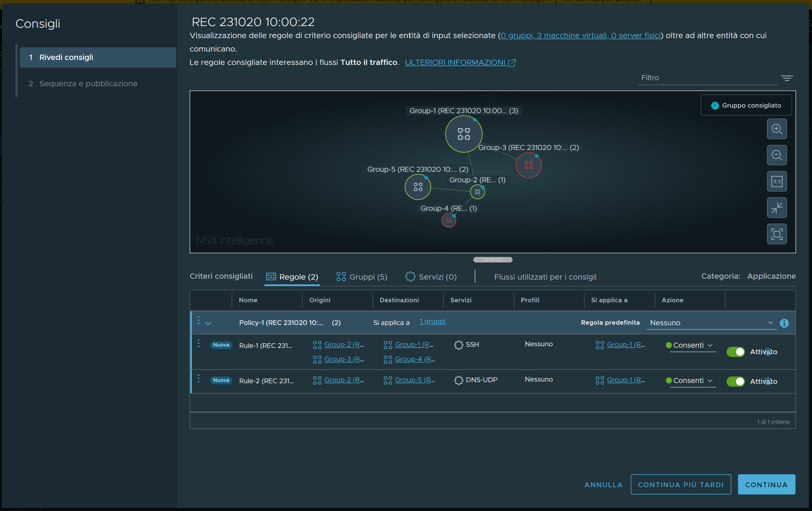Select Group-1 node in the graph
This screenshot has width=812, height=511.
coord(464,134)
